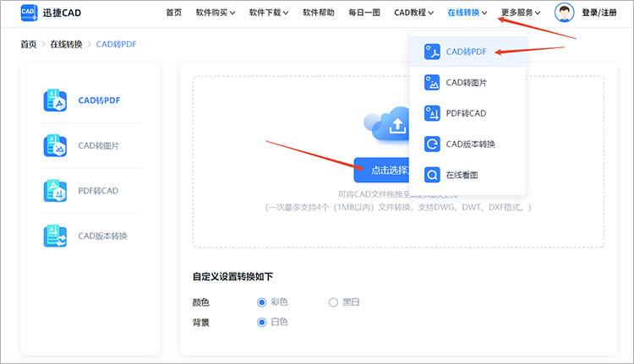
Task: Click the user avatar icon
Action: coord(564,13)
